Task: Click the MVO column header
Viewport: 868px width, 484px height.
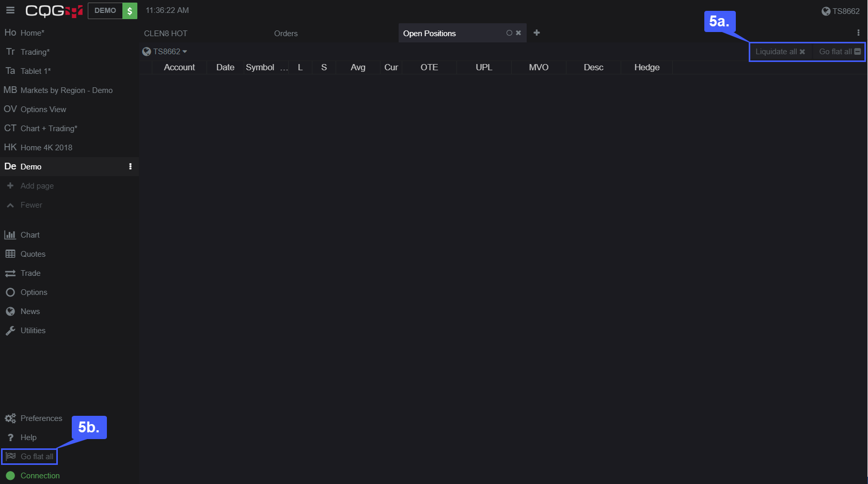Action: pyautogui.click(x=539, y=68)
